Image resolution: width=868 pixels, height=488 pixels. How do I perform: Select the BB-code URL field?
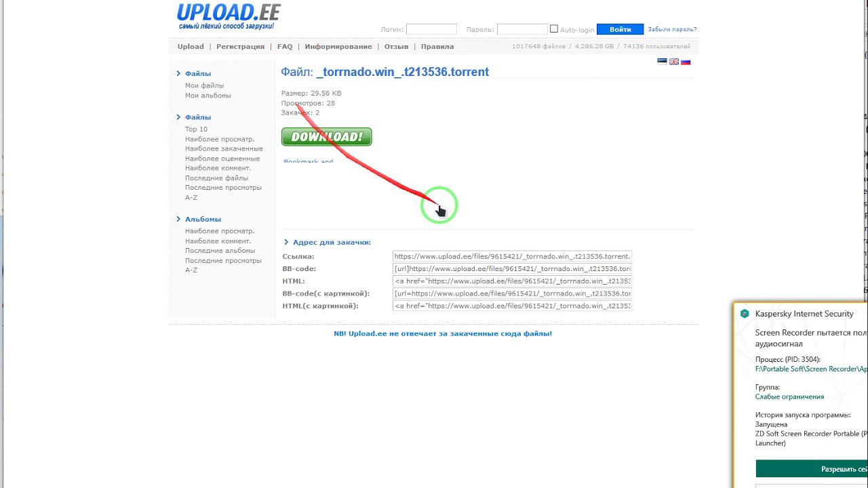(512, 268)
